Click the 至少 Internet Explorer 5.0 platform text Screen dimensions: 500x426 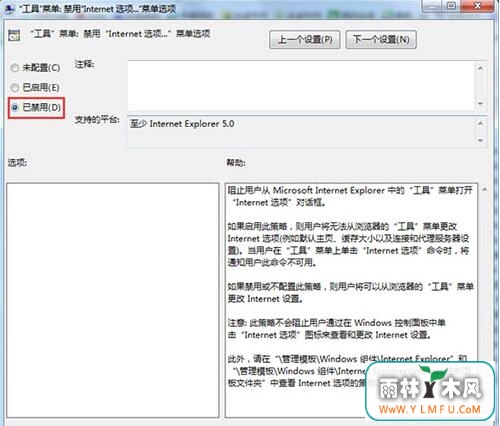click(182, 124)
